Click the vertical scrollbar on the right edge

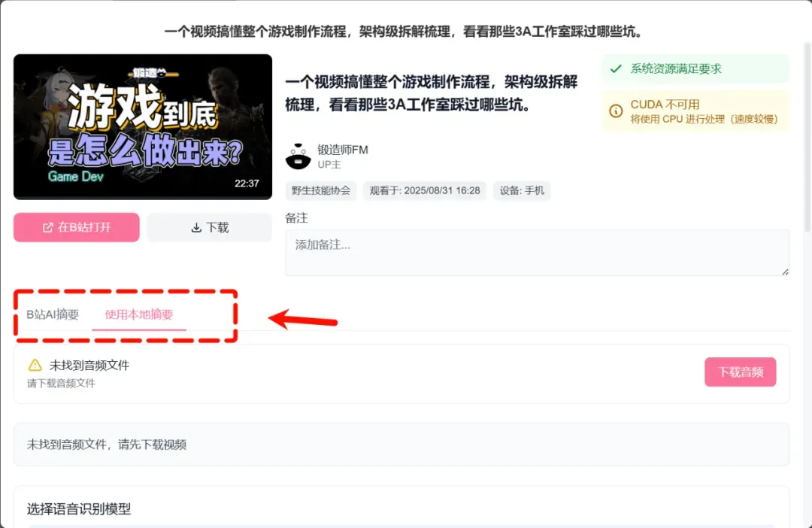tap(807, 138)
